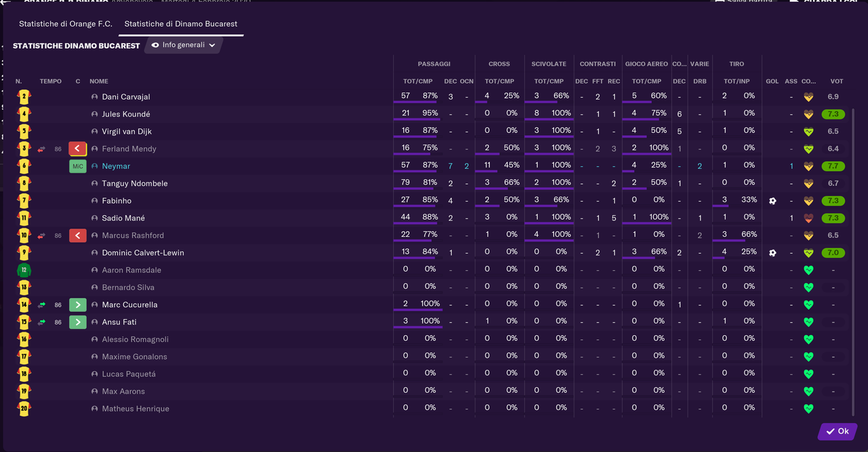
Task: Click Sadio Mané's number 11 shirt icon
Action: coord(24,218)
